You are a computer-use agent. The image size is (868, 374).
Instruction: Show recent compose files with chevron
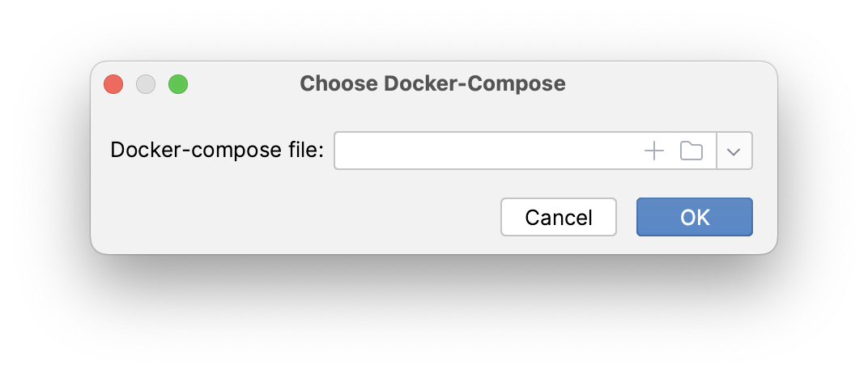click(734, 151)
